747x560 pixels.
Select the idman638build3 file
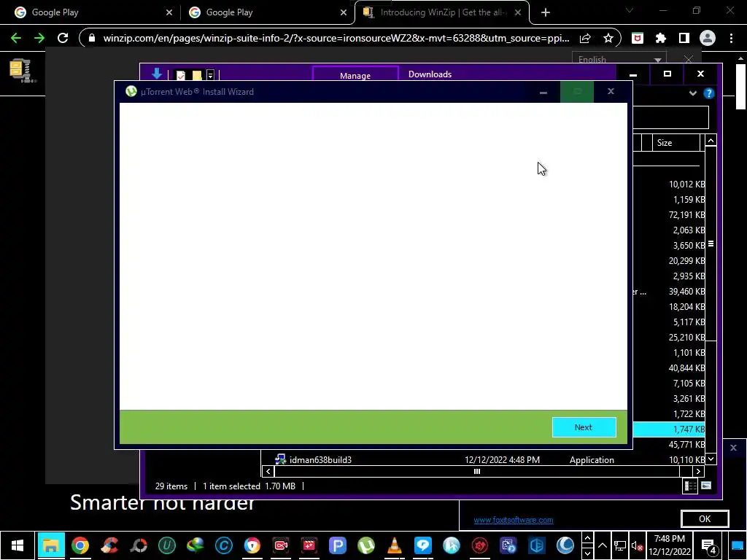tap(320, 460)
